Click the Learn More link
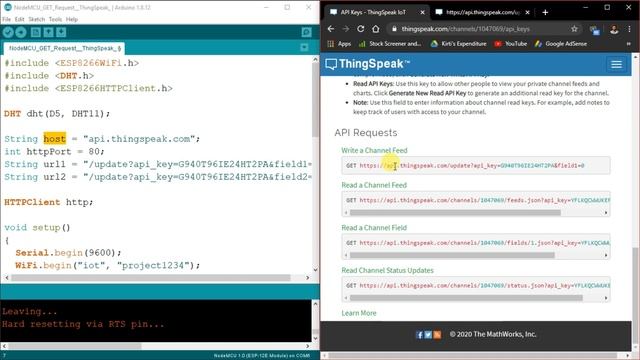The image size is (640, 360). (x=359, y=313)
